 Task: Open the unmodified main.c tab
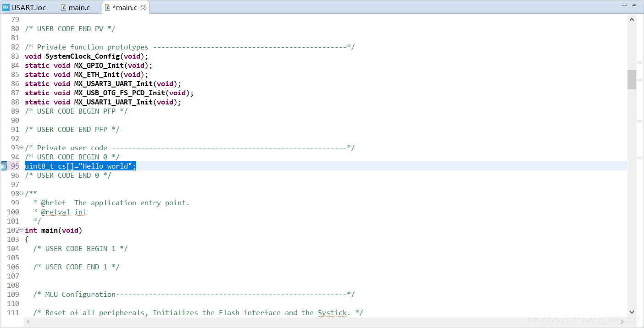(x=76, y=7)
